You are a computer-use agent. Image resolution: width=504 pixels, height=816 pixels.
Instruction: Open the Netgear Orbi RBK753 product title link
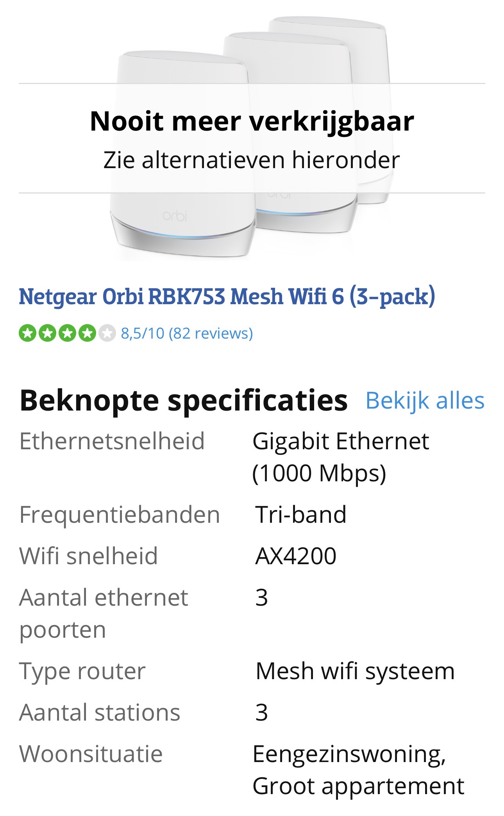click(227, 296)
